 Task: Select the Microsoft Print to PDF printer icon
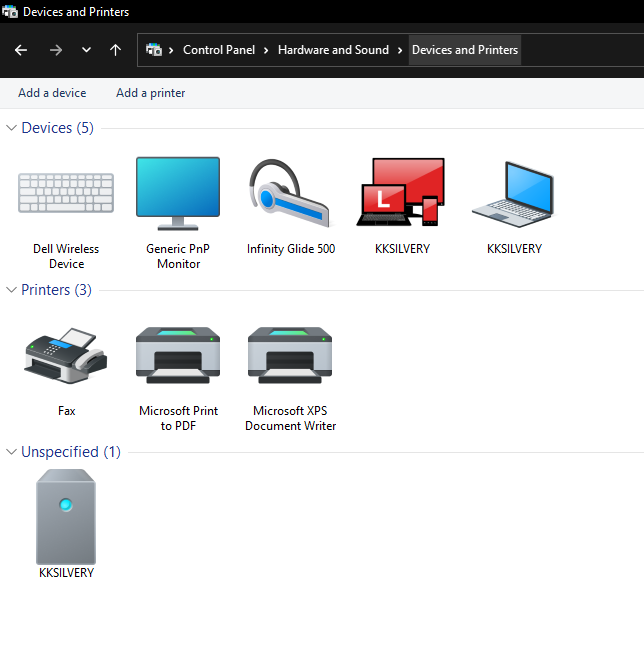pos(178,355)
